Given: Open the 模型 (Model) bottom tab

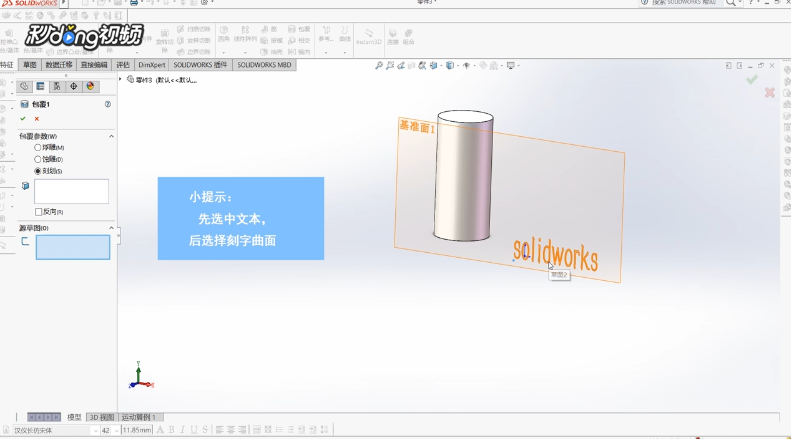Looking at the screenshot, I should click(x=74, y=417).
